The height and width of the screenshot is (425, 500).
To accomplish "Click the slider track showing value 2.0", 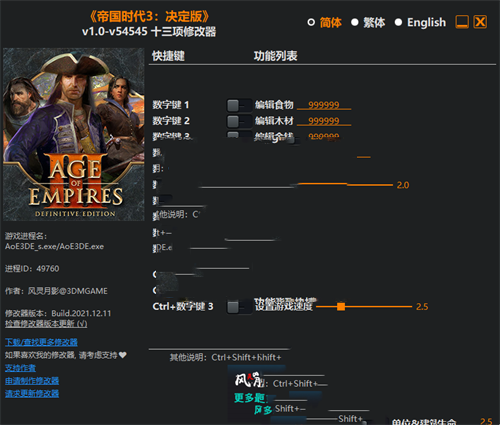I will [345, 184].
